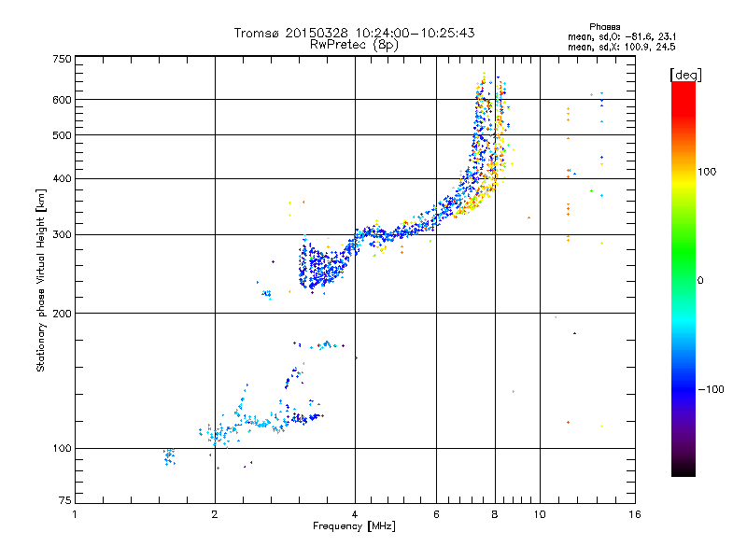747x560 pixels.
Task: Click the Stationary phase Virtual Height [km] label
Action: (41, 281)
